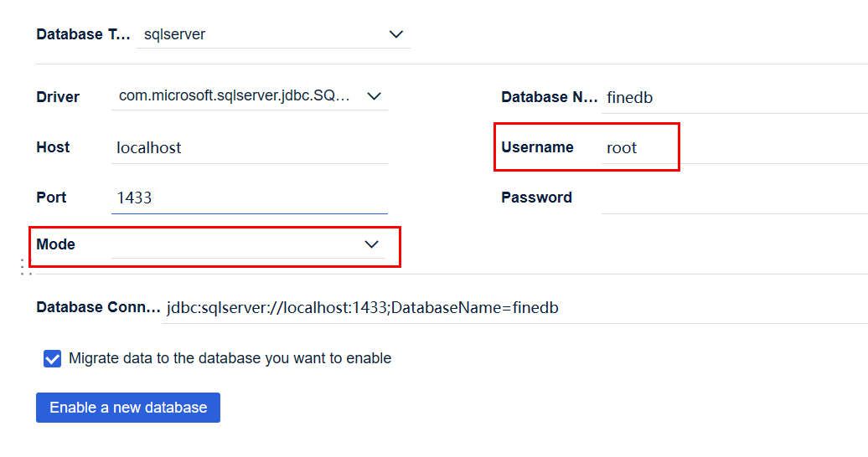The image size is (868, 457).
Task: Click the Driver label text
Action: point(58,97)
